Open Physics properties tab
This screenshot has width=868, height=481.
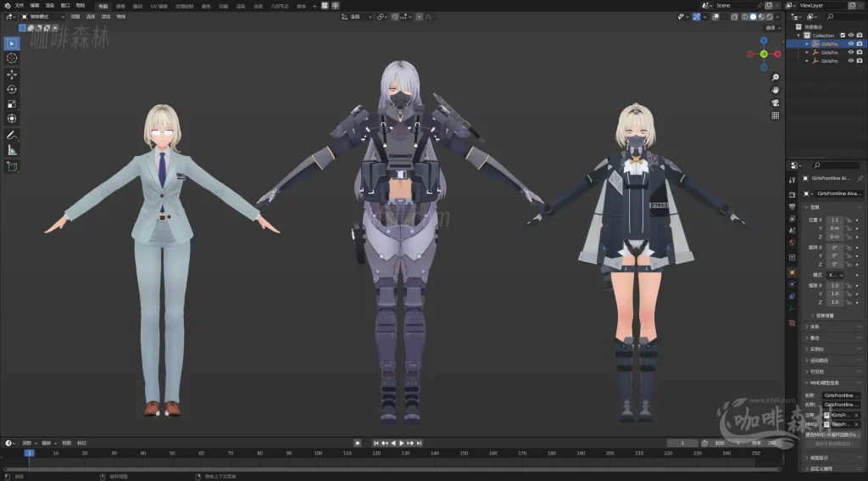(793, 284)
